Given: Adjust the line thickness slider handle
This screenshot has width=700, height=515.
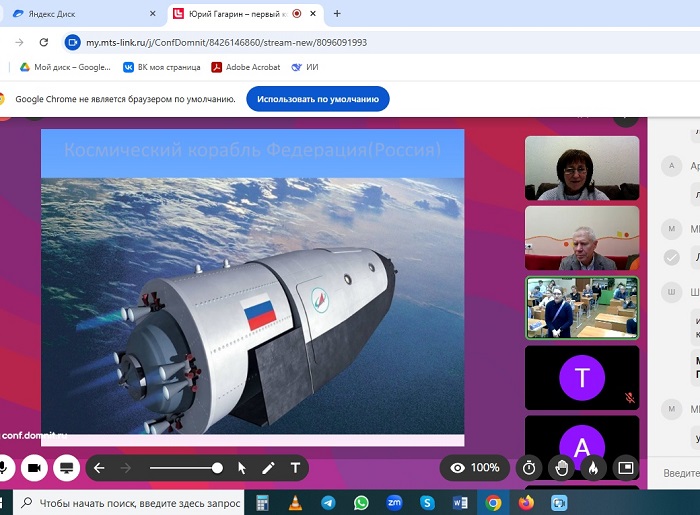Looking at the screenshot, I should click(x=217, y=467).
